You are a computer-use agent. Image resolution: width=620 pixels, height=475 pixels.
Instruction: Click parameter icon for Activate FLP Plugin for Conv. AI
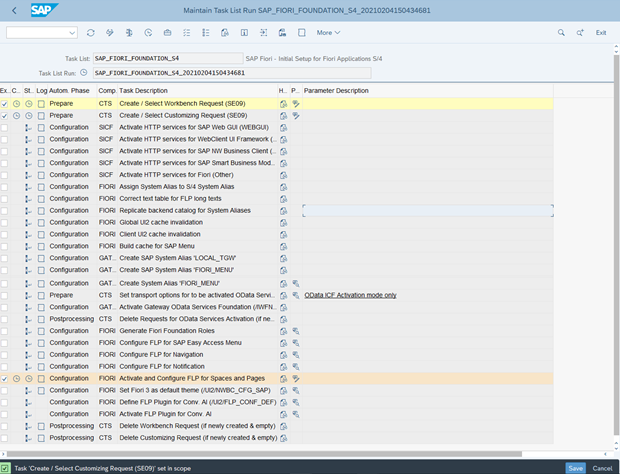(296, 414)
